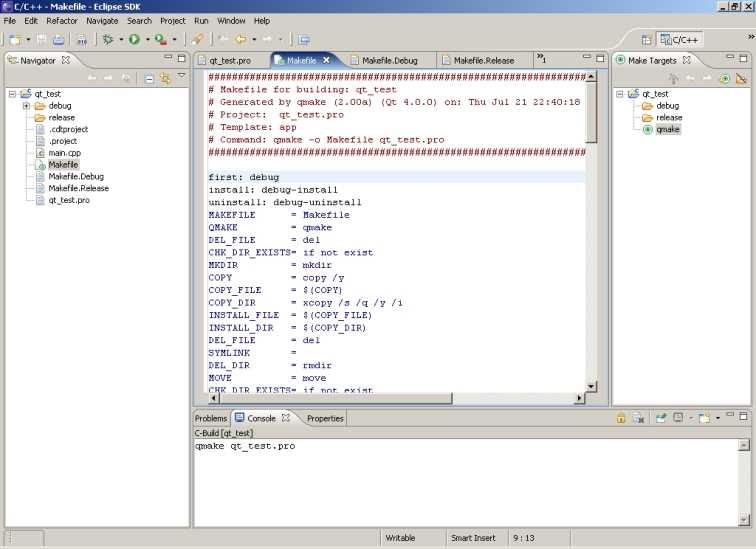
Task: Click the green Run button icon
Action: [x=135, y=40]
